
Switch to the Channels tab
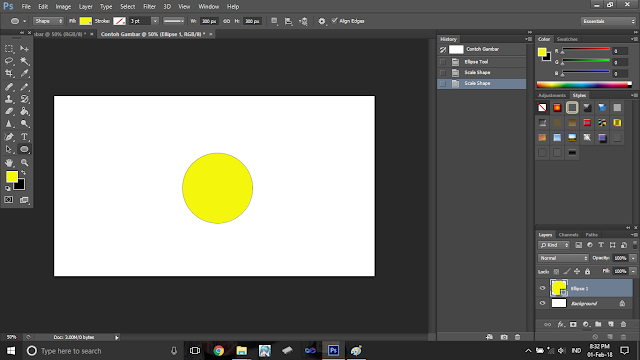click(x=569, y=235)
